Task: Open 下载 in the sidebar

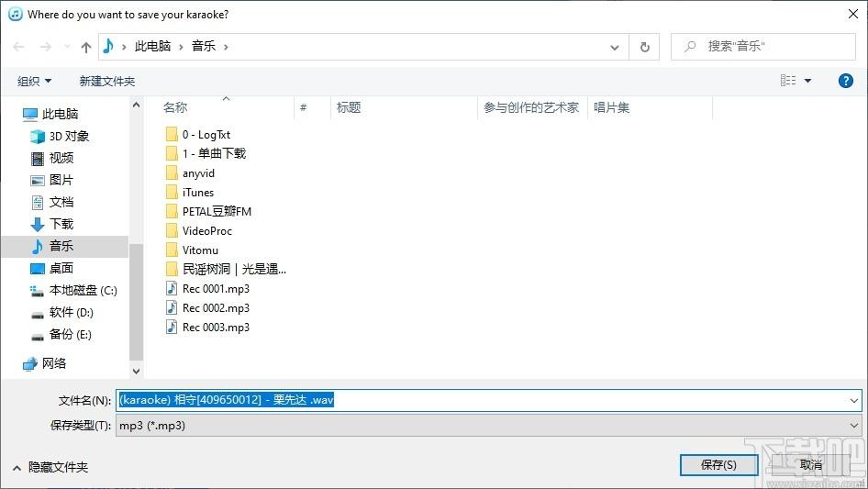Action: pos(52,224)
